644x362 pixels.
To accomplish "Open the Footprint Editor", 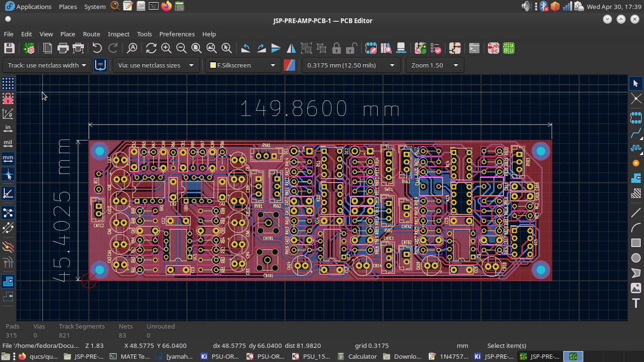I will point(371,48).
